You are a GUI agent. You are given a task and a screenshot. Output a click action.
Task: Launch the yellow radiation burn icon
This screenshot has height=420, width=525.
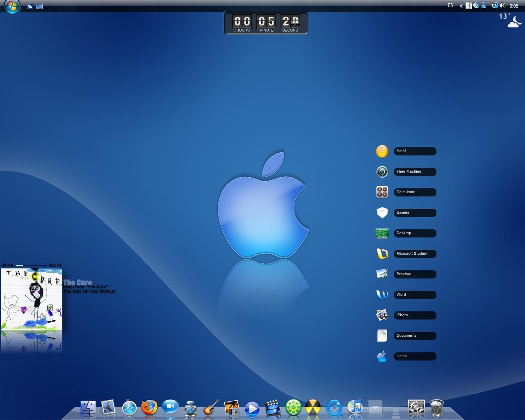[313, 408]
